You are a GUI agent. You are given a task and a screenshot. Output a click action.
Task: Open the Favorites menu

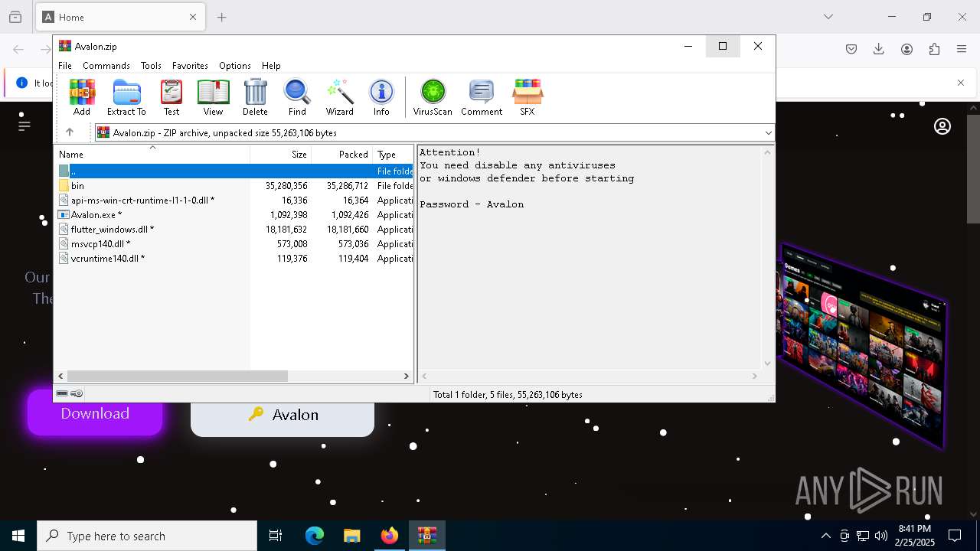[x=190, y=66]
